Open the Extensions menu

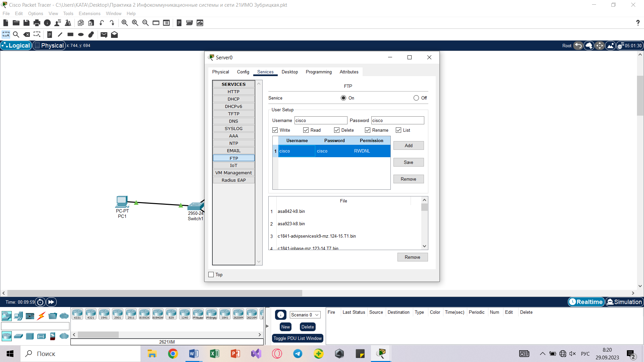(x=90, y=13)
